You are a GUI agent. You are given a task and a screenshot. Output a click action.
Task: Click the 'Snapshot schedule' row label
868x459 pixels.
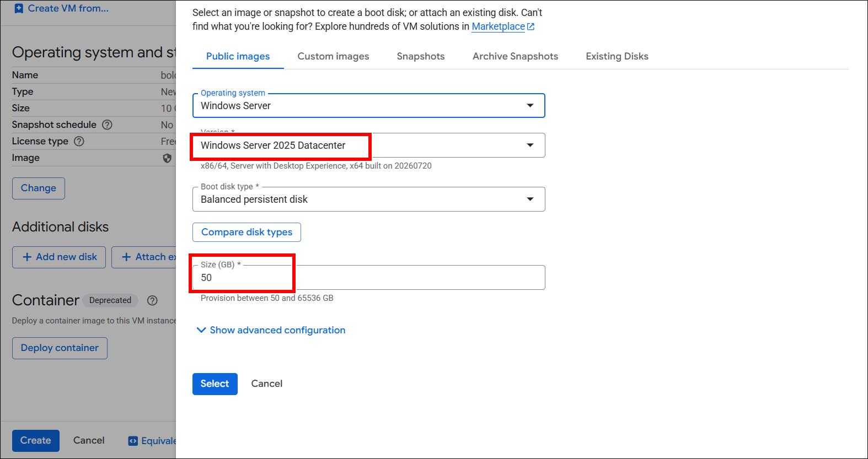(x=54, y=125)
